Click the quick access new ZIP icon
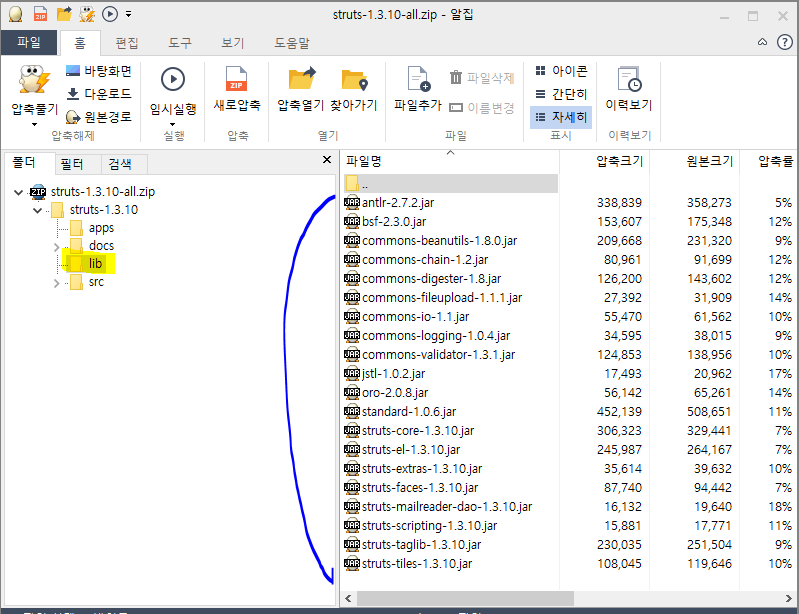Viewport: 799px width, 614px height. [x=40, y=14]
